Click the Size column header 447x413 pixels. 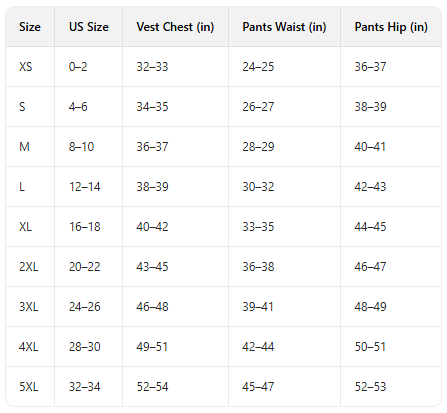pyautogui.click(x=30, y=27)
